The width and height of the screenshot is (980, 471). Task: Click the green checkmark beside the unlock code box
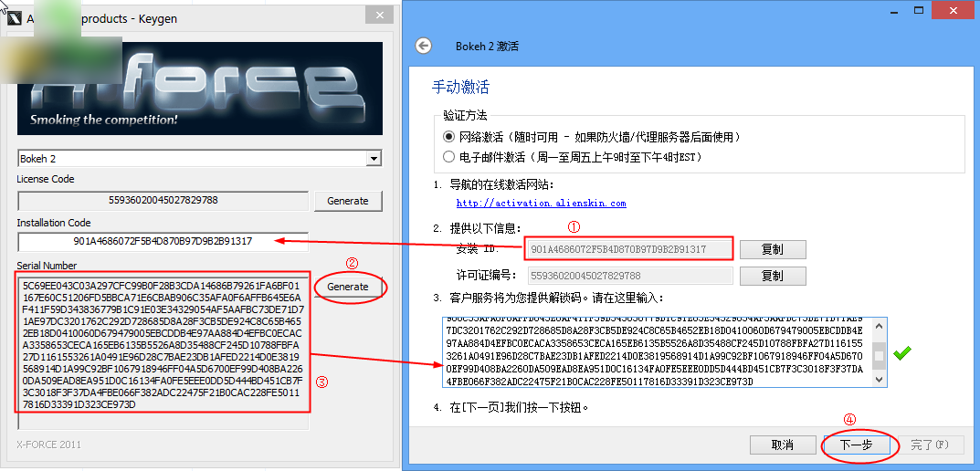(901, 353)
